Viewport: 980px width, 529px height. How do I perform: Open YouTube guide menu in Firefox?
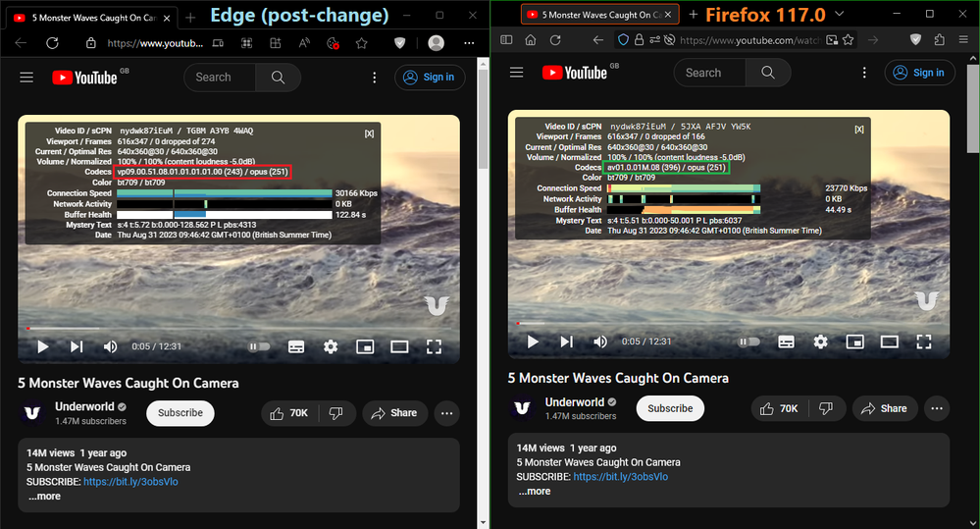(516, 73)
